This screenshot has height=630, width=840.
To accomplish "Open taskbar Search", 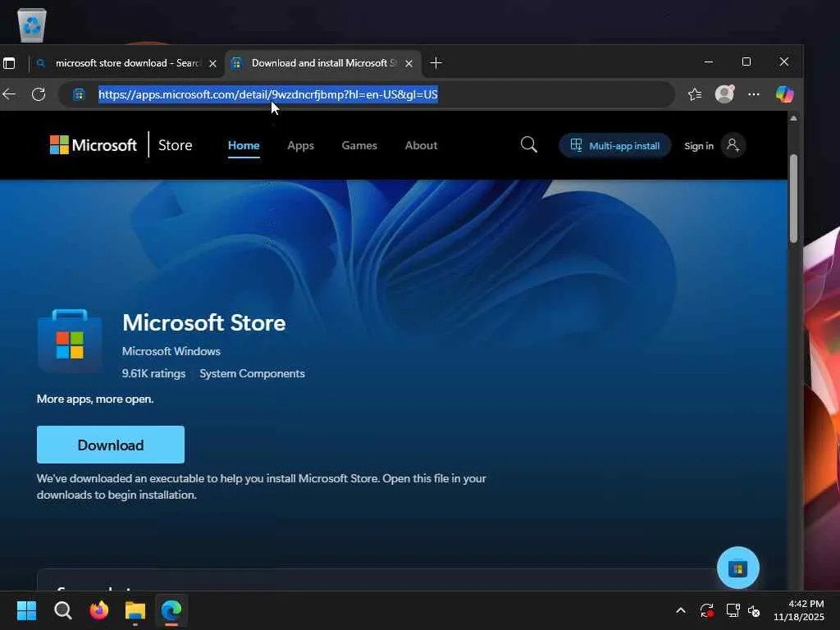I will [62, 610].
